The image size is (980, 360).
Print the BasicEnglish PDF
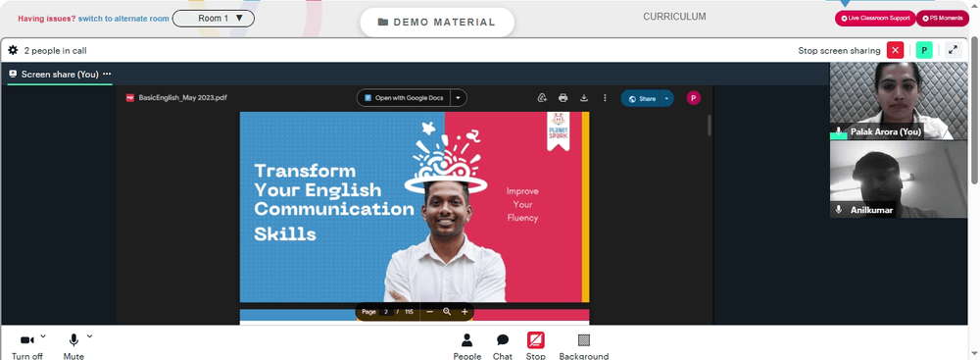563,98
